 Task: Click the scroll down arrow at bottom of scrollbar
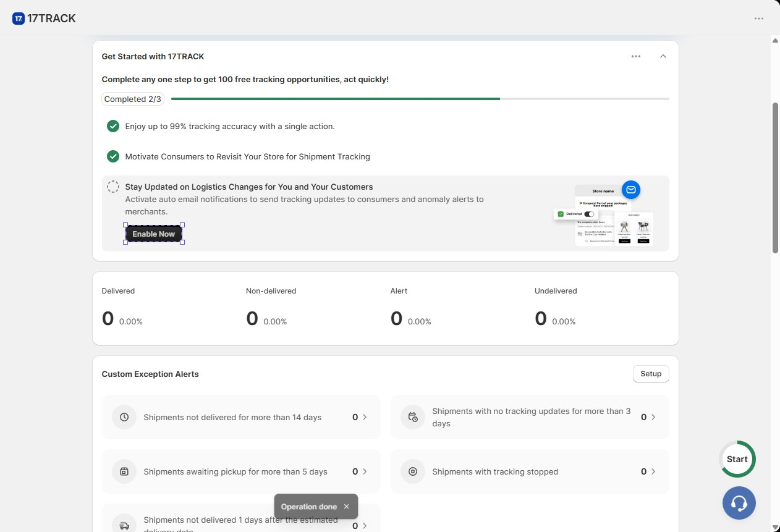click(x=776, y=527)
